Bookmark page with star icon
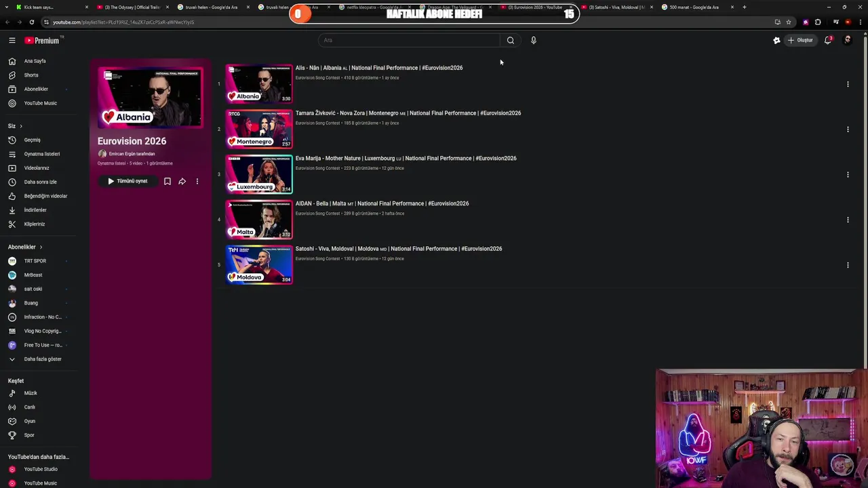This screenshot has width=868, height=488. (789, 22)
